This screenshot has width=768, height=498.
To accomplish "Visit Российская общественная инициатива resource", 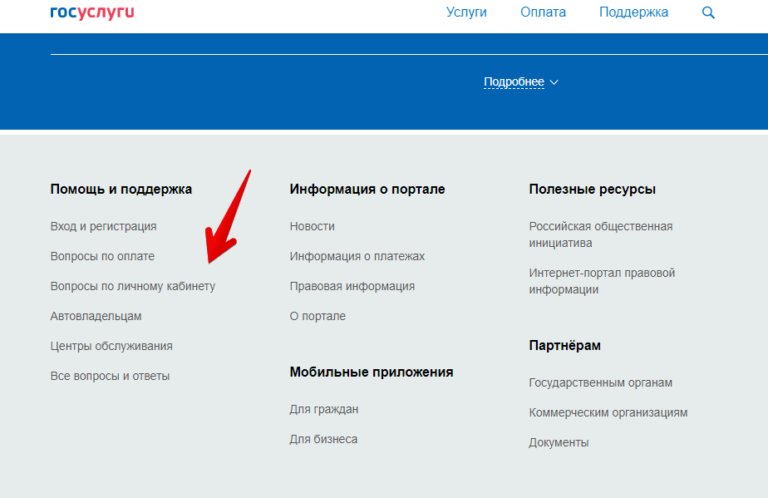I will [600, 235].
